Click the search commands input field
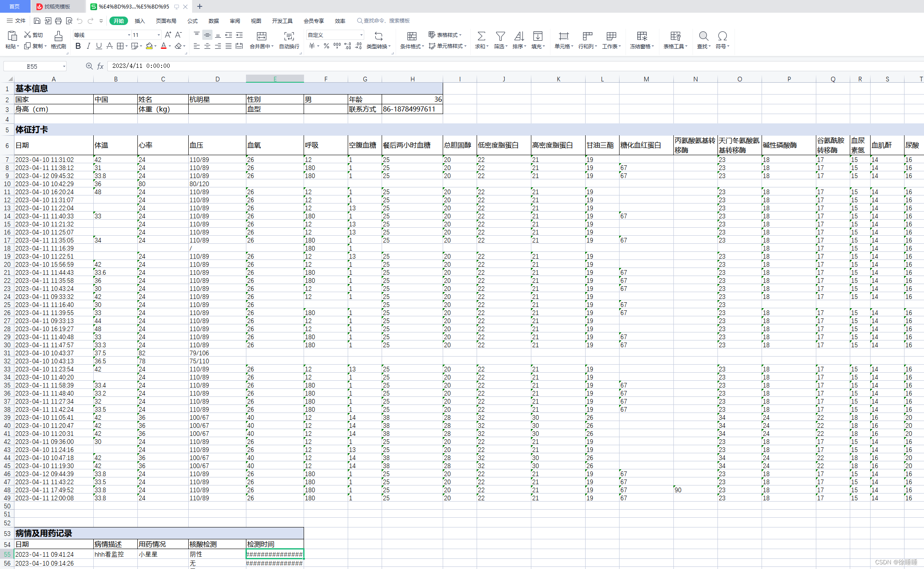The width and height of the screenshot is (924, 569). click(384, 21)
